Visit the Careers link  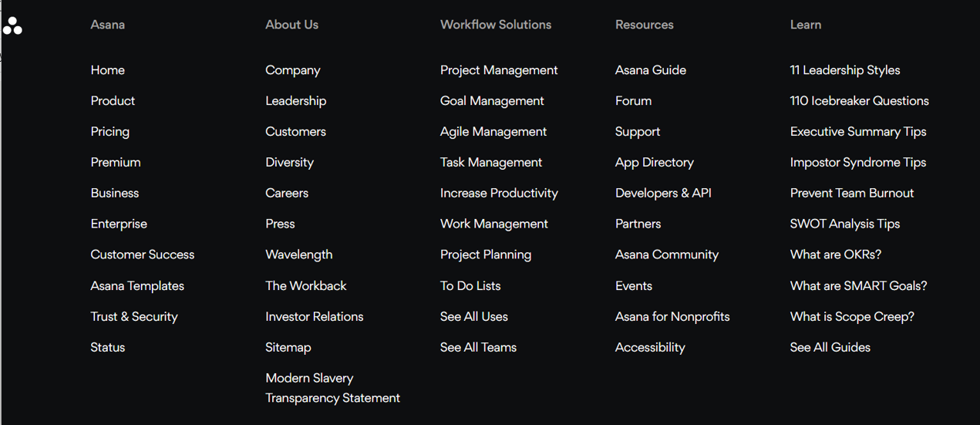coord(287,194)
